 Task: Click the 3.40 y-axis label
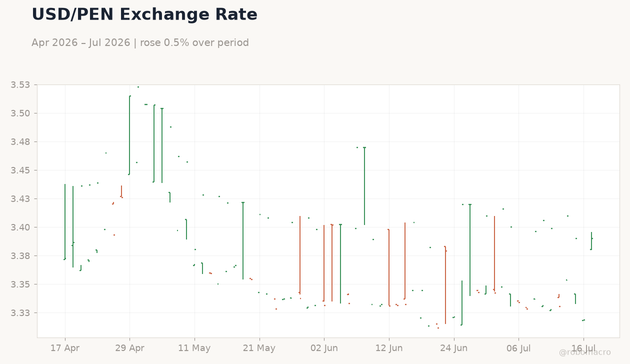[20, 227]
